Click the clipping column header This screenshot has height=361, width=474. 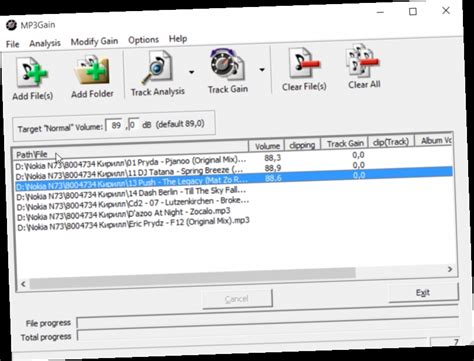(x=302, y=145)
